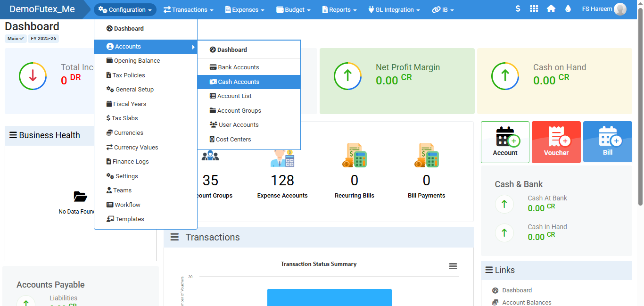
Task: Choose Fiscal Years from Configuration menu
Action: point(130,104)
